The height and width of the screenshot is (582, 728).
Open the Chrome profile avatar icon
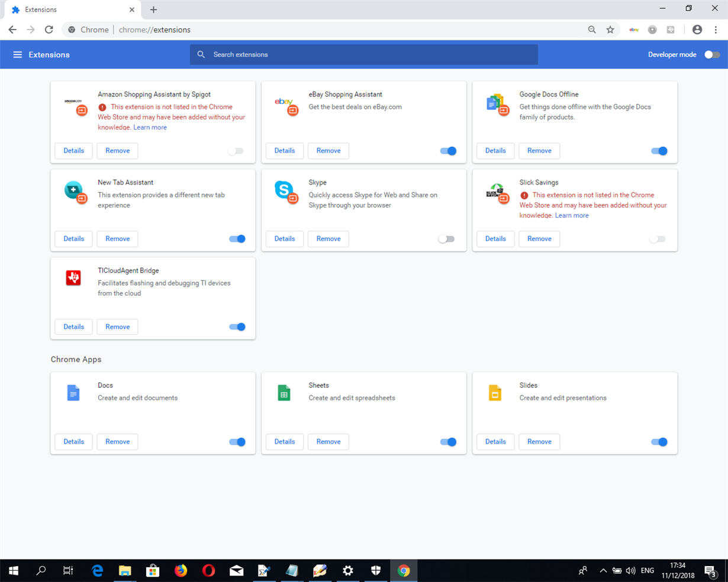(697, 30)
